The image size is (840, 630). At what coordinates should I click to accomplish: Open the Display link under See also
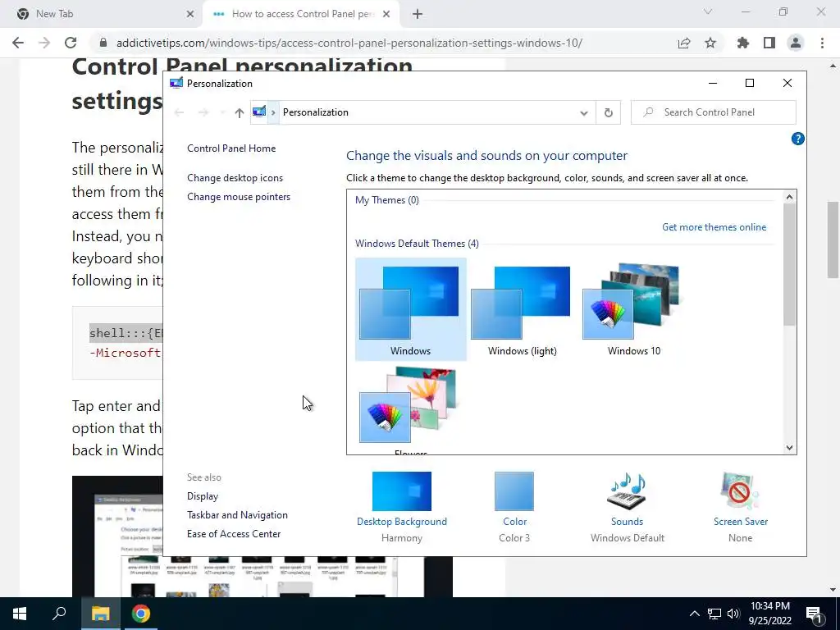[x=203, y=496]
